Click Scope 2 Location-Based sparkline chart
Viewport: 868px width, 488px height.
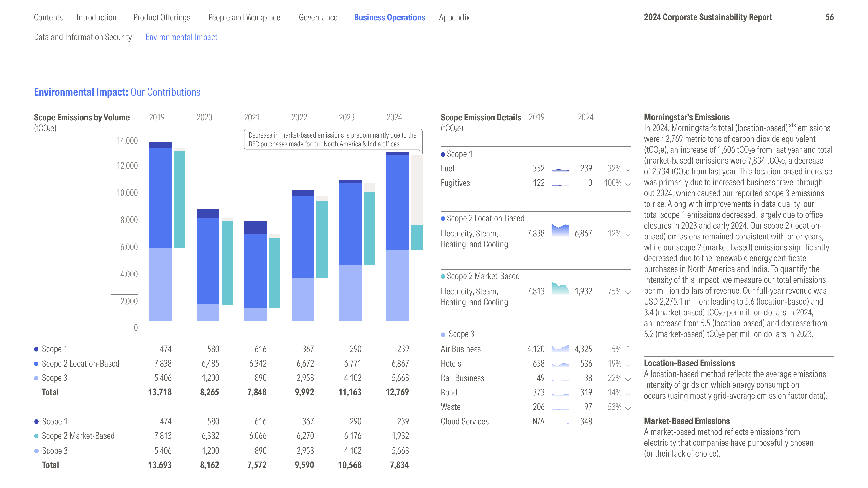[x=560, y=230]
